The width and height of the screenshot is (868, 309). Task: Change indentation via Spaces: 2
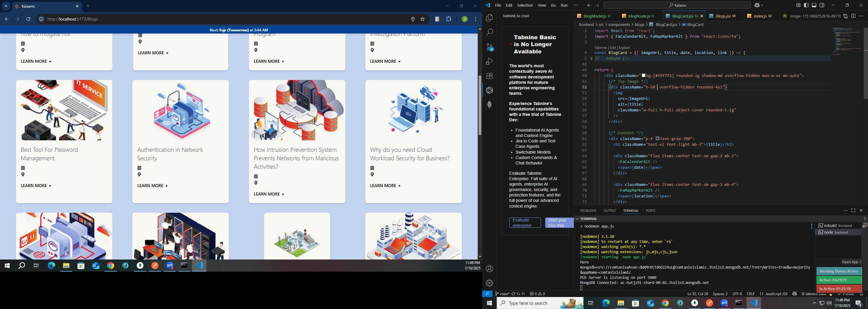click(x=720, y=294)
